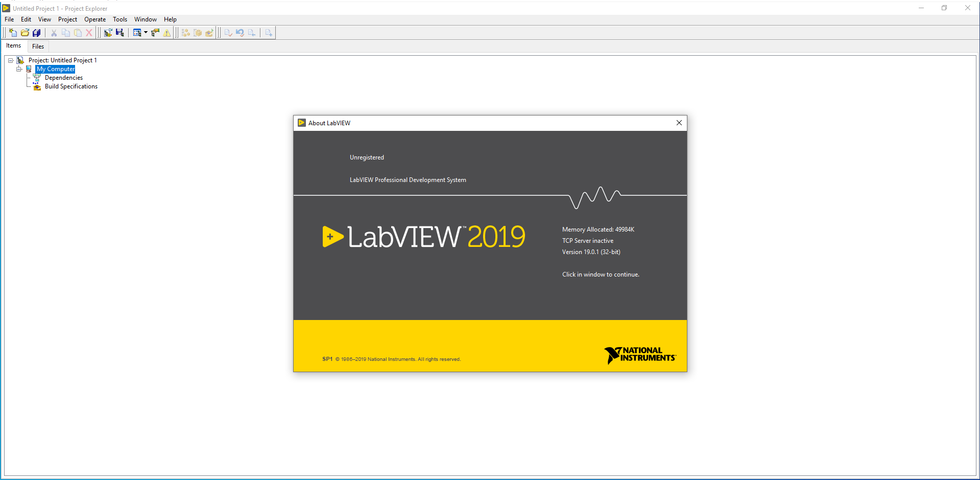Screen dimensions: 980x480
Task: Open the Operate menu
Action: tap(95, 19)
